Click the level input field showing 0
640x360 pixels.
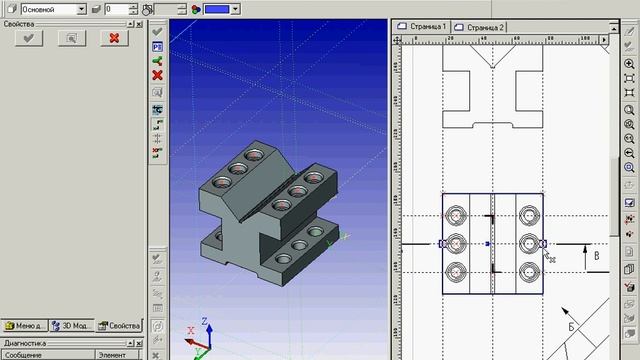[117, 9]
